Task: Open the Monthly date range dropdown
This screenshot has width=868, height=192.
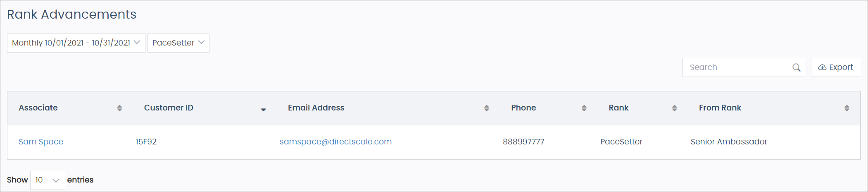Action: [x=76, y=43]
